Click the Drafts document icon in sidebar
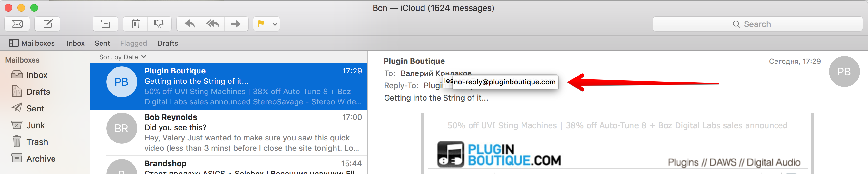Image resolution: width=868 pixels, height=174 pixels. click(x=16, y=91)
